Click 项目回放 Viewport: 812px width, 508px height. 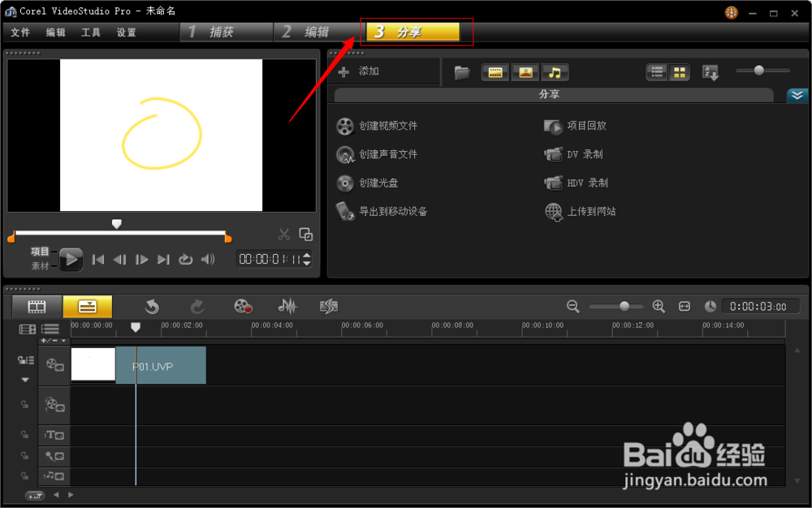575,126
